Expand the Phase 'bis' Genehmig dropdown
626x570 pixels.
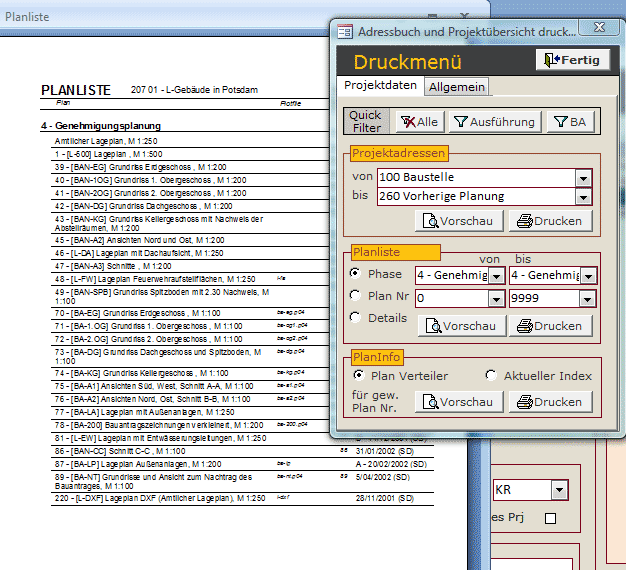coord(588,276)
